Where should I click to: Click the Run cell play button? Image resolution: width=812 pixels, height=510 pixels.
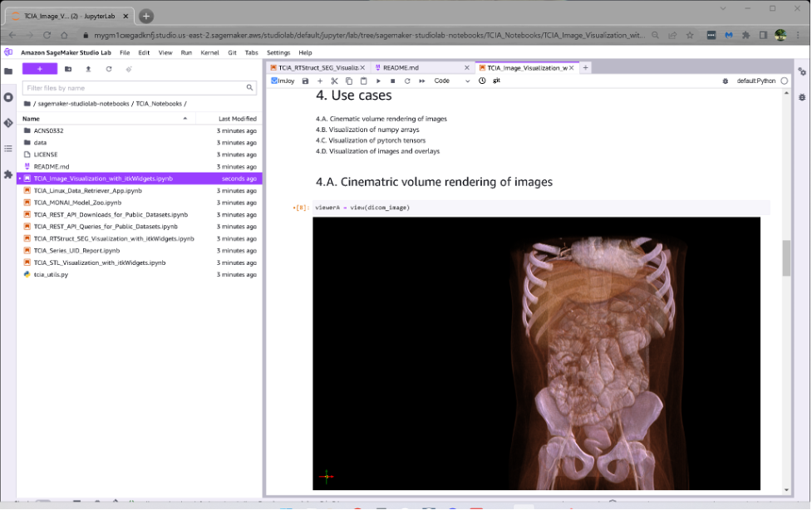click(x=378, y=81)
